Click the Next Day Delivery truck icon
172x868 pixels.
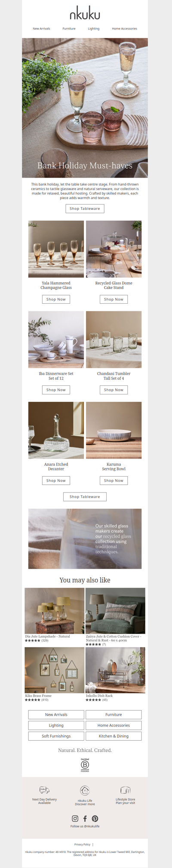point(44,790)
